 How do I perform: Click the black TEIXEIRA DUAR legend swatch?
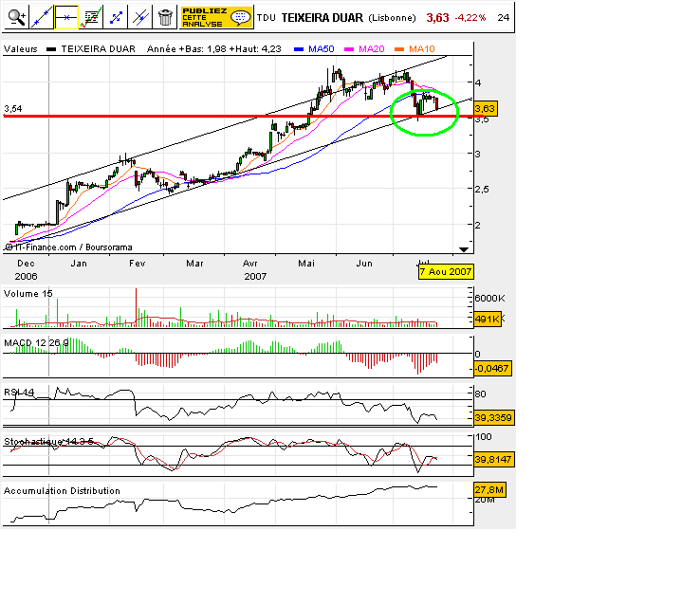pos(51,49)
